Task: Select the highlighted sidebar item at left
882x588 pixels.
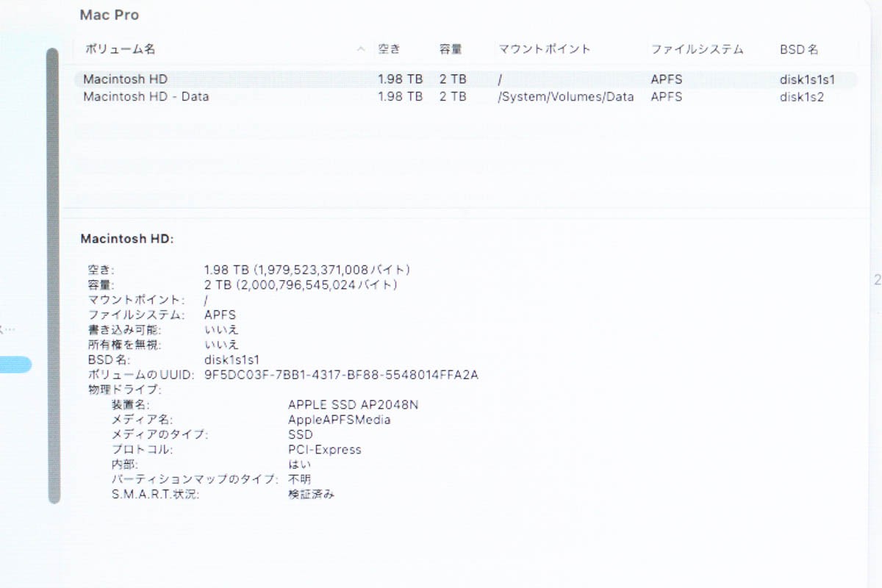Action: (15, 365)
